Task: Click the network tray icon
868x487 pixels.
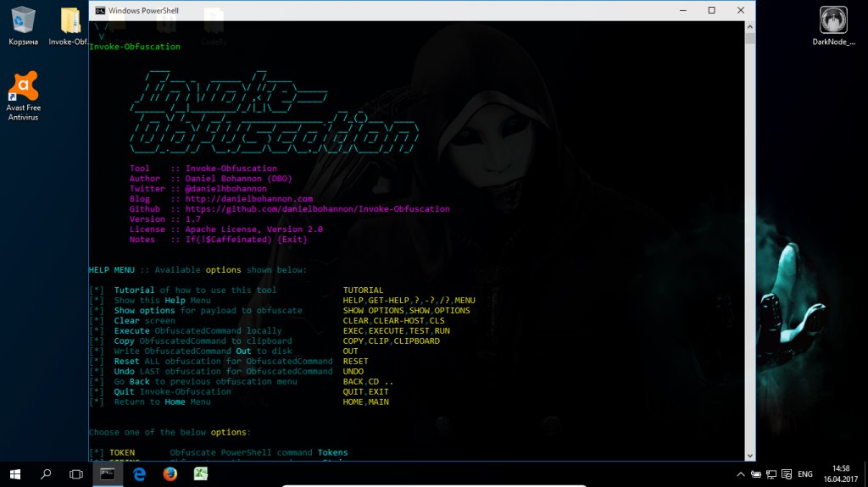Action: coord(771,474)
